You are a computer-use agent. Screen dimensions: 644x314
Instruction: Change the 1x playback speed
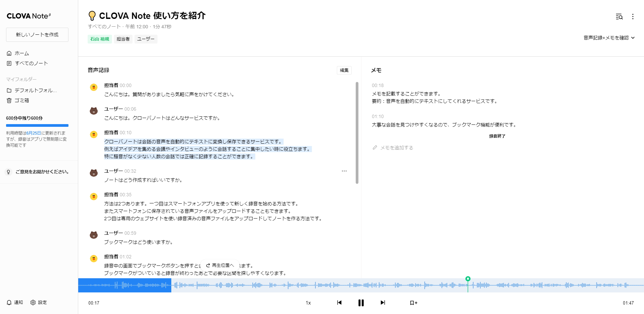pyautogui.click(x=308, y=303)
